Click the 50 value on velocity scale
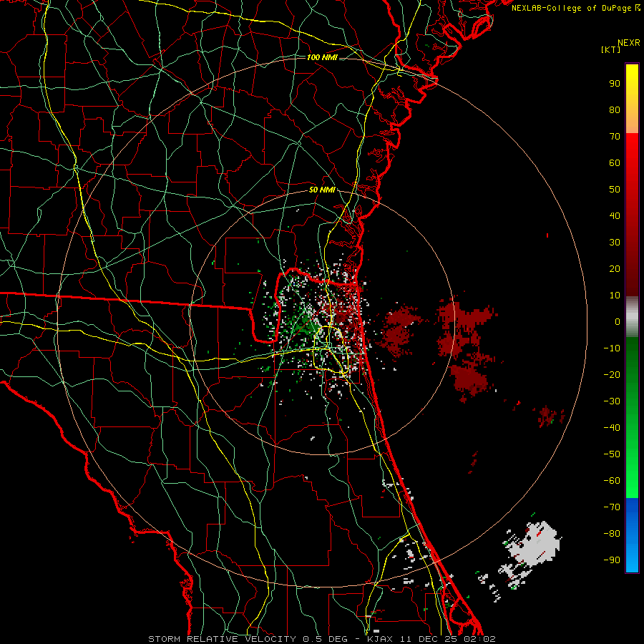This screenshot has height=644, width=644. point(615,190)
